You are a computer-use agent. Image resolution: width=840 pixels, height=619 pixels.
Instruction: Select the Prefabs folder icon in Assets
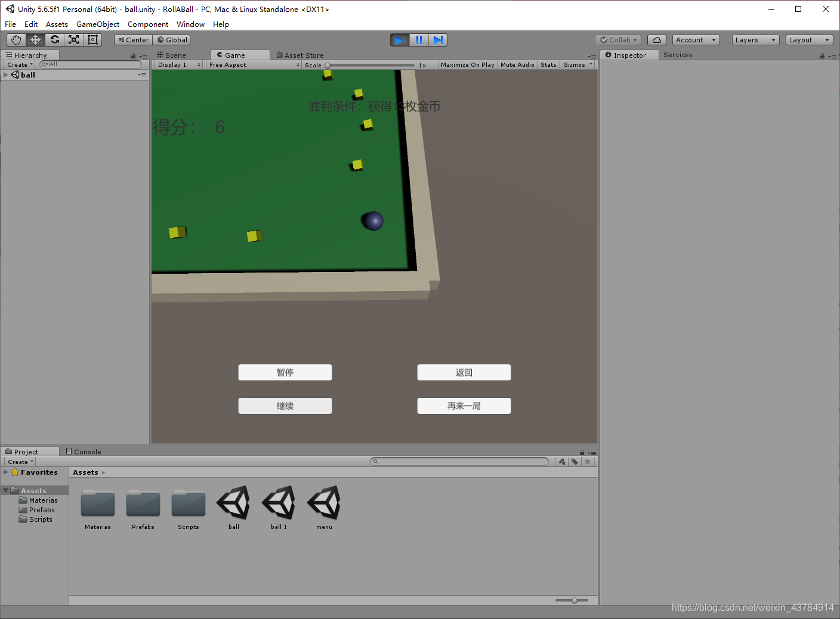click(143, 503)
